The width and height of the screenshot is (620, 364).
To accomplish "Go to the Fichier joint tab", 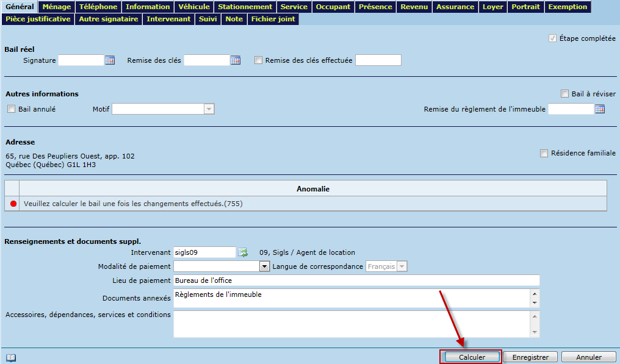I will pyautogui.click(x=273, y=19).
